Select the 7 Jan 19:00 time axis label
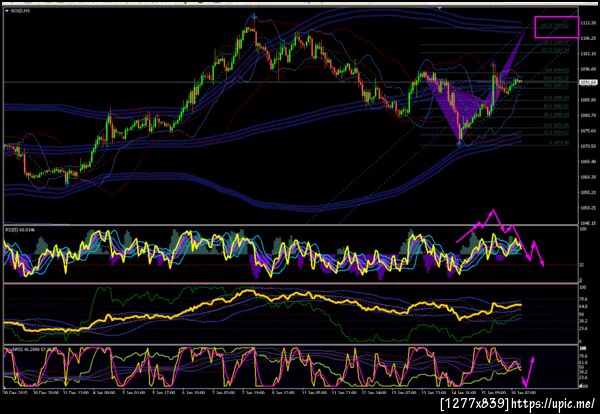600x414 pixels. 253,393
